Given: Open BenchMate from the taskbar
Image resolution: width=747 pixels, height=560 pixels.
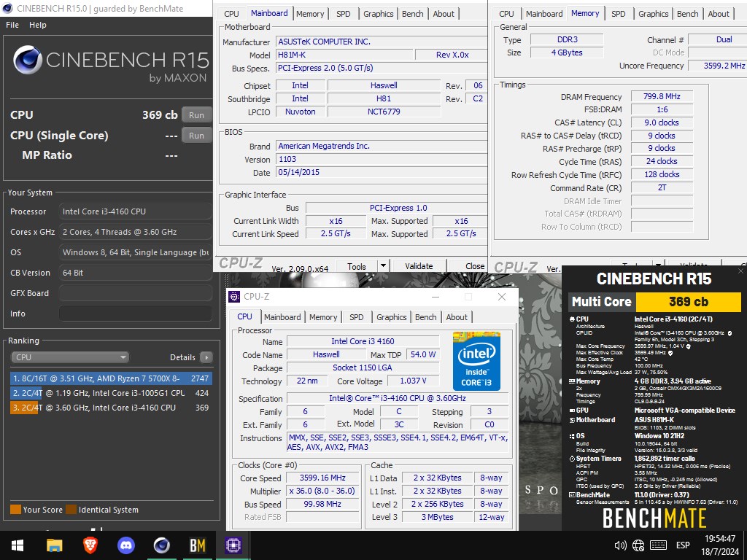Looking at the screenshot, I should click(x=197, y=545).
